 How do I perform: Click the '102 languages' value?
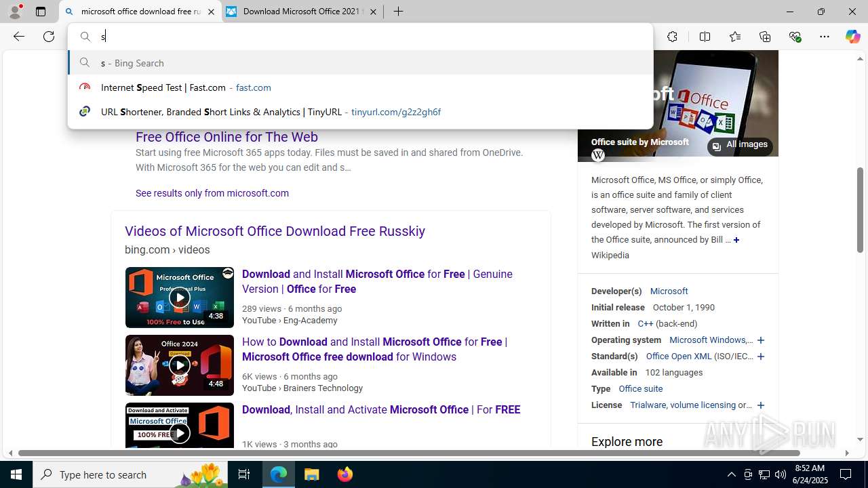674,372
